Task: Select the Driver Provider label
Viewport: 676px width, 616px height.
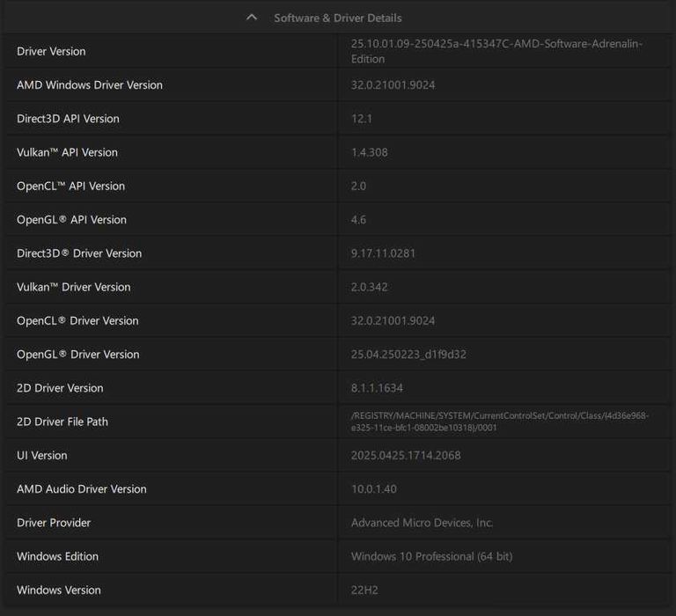Action: (54, 522)
